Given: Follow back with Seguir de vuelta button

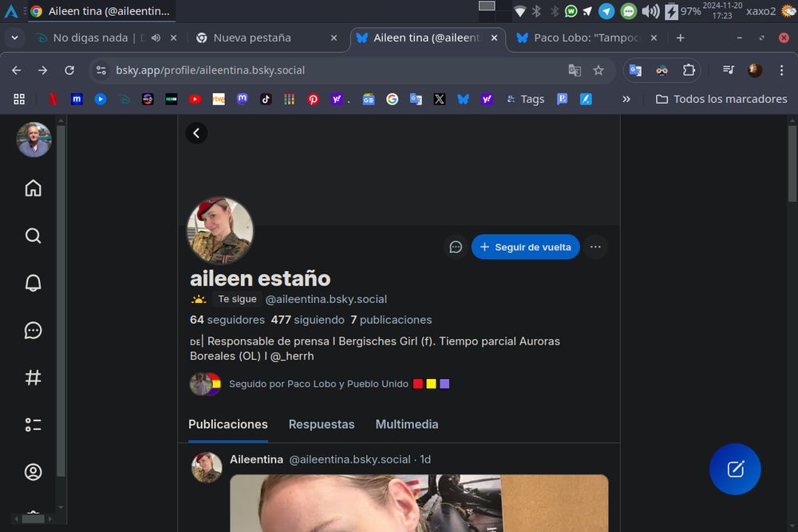Looking at the screenshot, I should pos(525,246).
